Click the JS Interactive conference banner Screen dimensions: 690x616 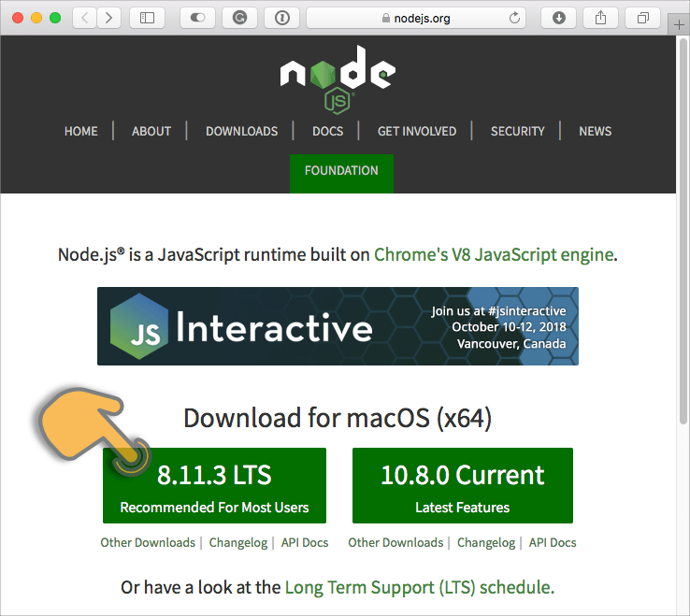[338, 326]
